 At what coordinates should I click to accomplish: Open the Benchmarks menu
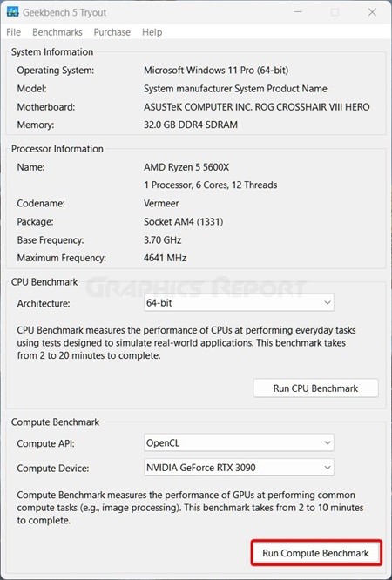click(57, 32)
